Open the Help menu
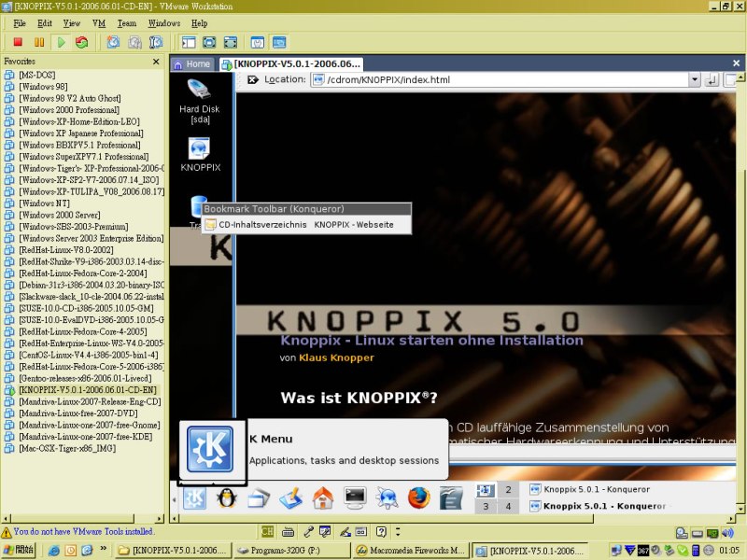The height and width of the screenshot is (560, 747). pos(199,23)
